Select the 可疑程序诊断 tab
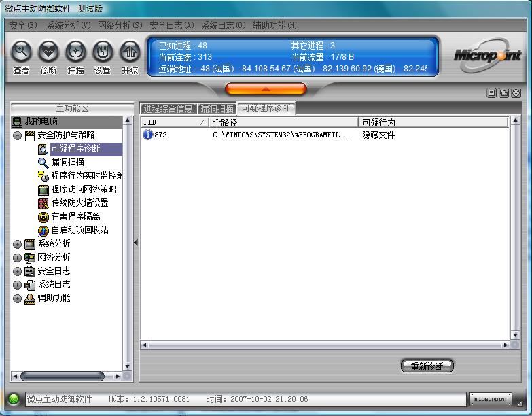This screenshot has width=532, height=416. [266, 109]
